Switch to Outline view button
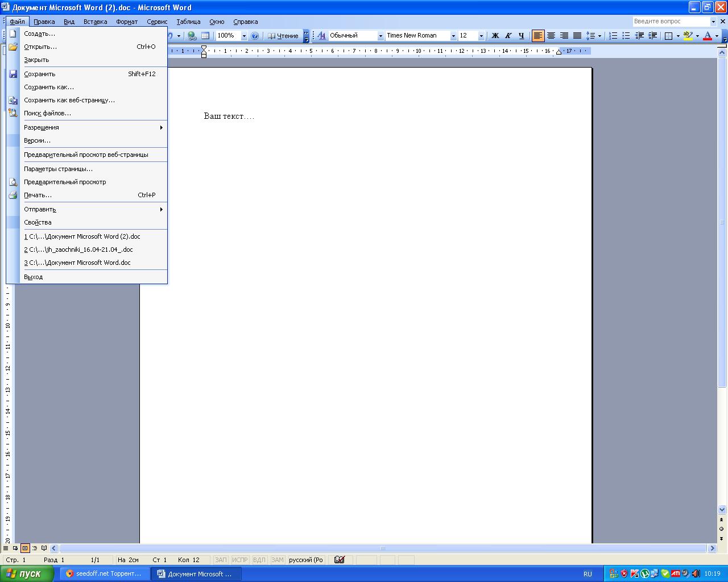728x582 pixels. pos(35,548)
